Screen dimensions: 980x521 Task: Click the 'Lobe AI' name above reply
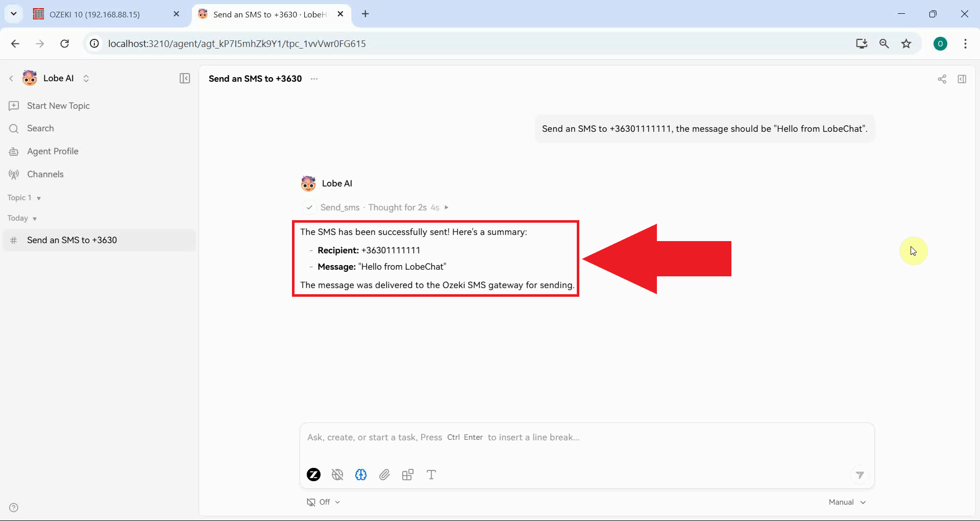point(337,183)
